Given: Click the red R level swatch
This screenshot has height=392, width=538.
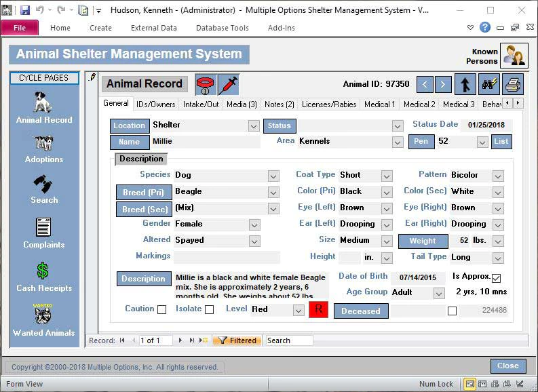Looking at the screenshot, I should pos(318,310).
